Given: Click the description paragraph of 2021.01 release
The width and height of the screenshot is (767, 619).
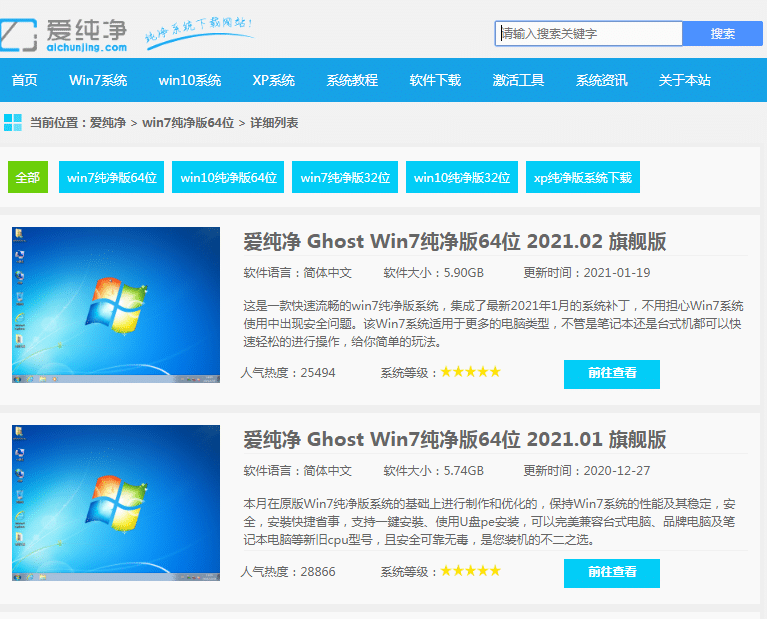Looking at the screenshot, I should click(490, 522).
